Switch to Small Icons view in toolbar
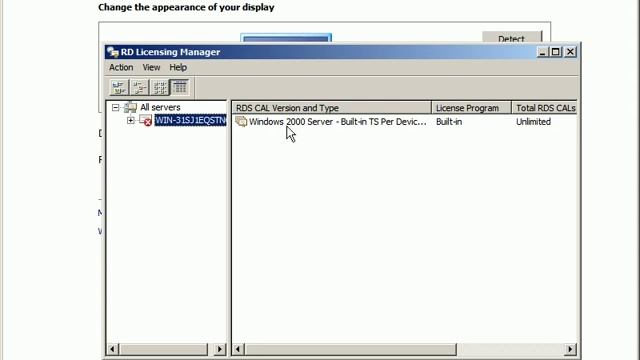The width and height of the screenshot is (640, 360). [x=139, y=87]
